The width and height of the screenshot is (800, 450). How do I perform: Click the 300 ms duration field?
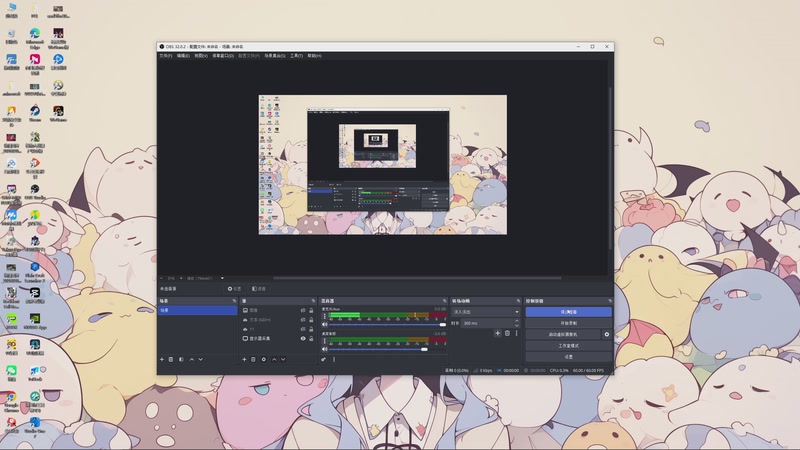[487, 323]
